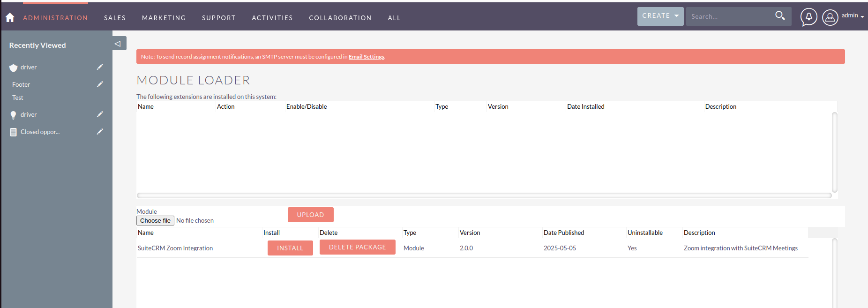Click the shield icon beside first driver

[13, 68]
